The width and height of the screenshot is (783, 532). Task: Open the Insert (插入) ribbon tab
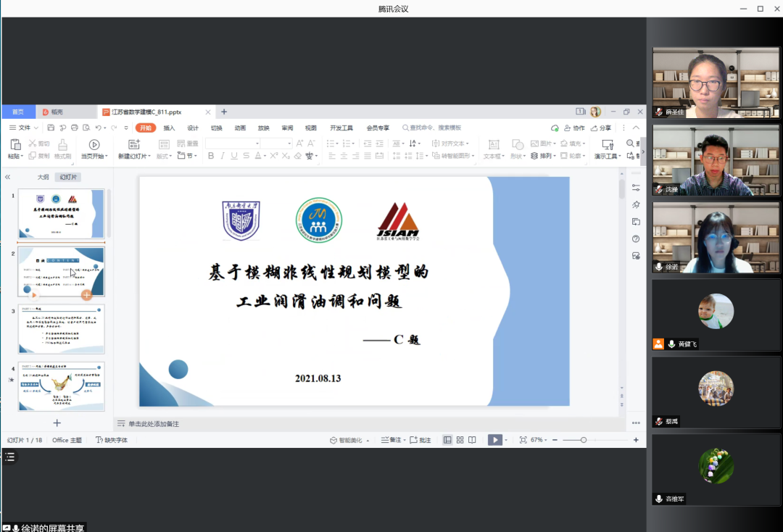click(x=169, y=128)
